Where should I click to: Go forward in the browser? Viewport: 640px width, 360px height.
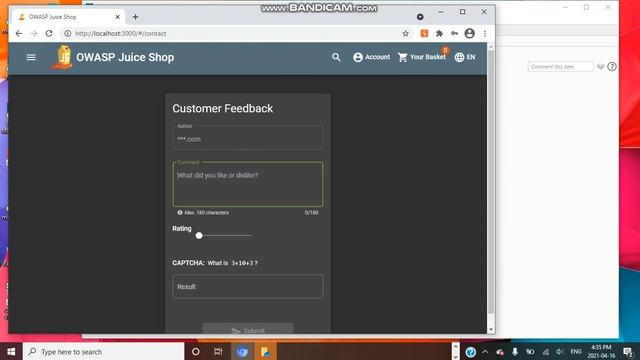[34, 33]
